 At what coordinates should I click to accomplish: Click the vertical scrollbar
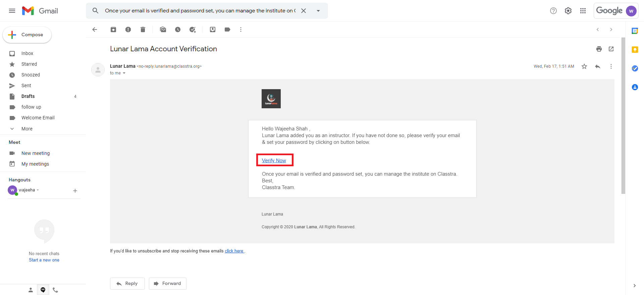tap(623, 116)
